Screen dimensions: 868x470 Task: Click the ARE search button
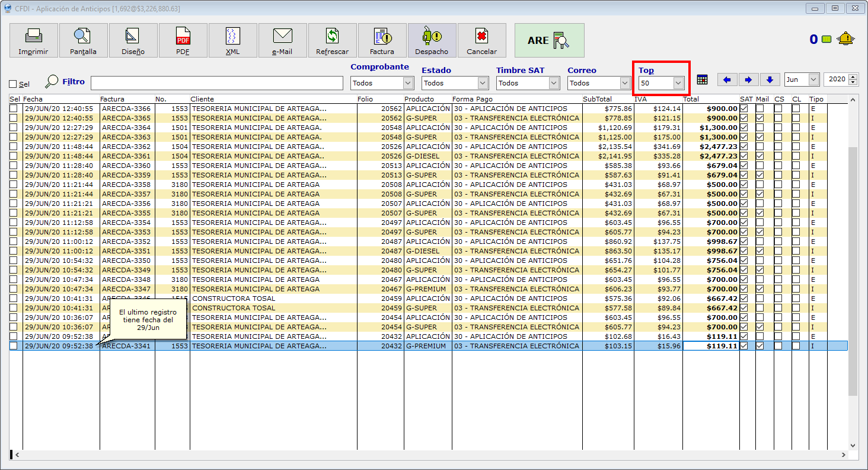[549, 40]
